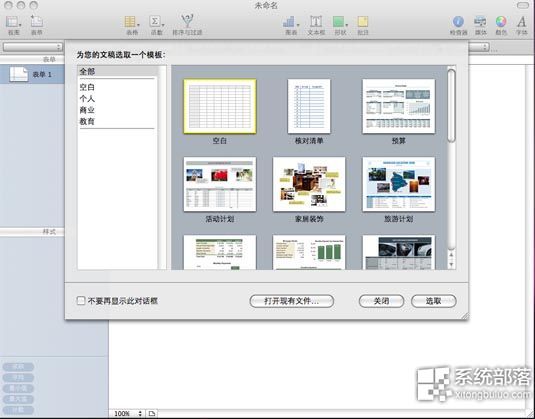Open the right format bar dropdown
The width and height of the screenshot is (535, 419).
click(479, 47)
